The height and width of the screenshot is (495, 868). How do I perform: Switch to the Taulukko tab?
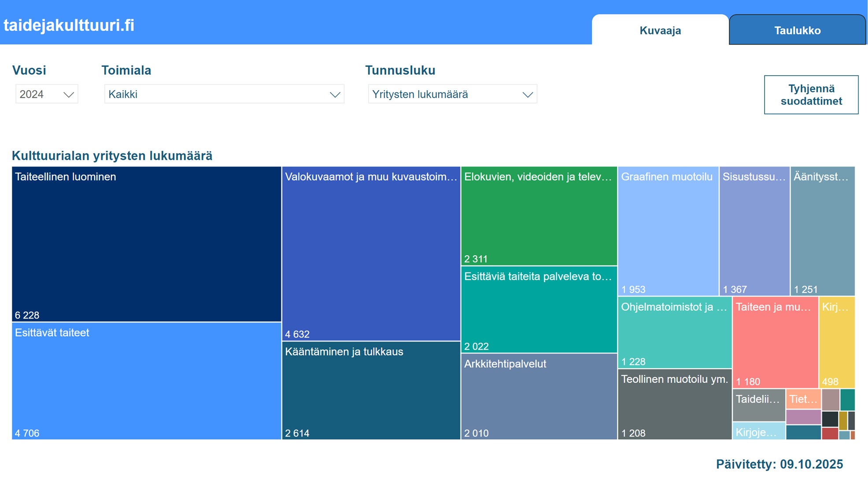(x=797, y=30)
